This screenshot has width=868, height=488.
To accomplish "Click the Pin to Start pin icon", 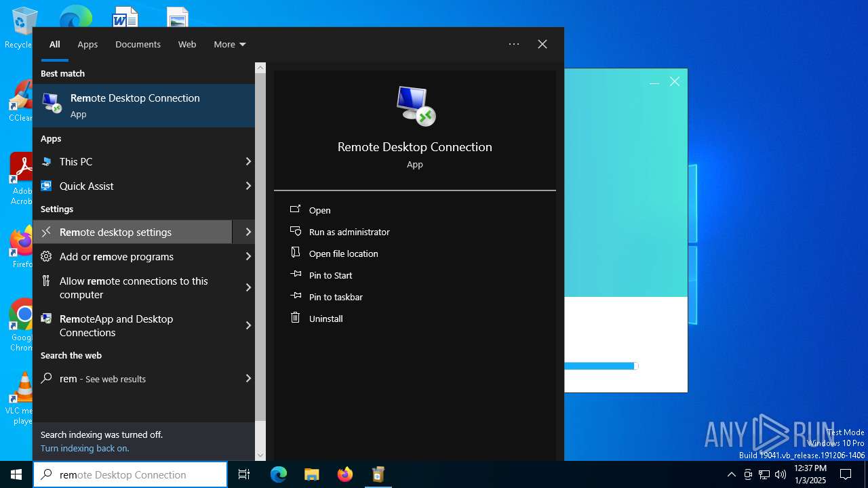I will (x=295, y=274).
